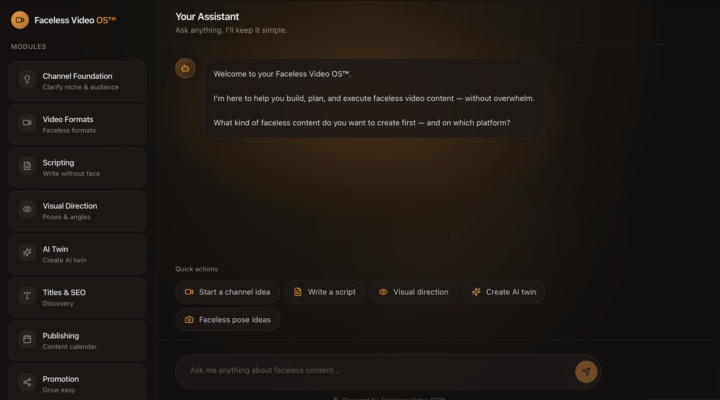Select the 'Create AI twin' quick action
The image size is (720, 400).
(503, 292)
